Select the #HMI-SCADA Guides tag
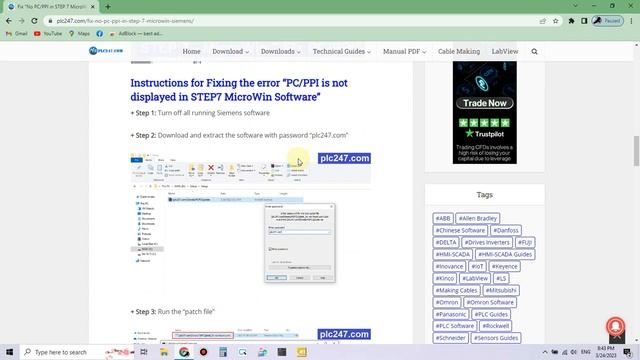Image resolution: width=640 pixels, height=360 pixels. click(505, 254)
